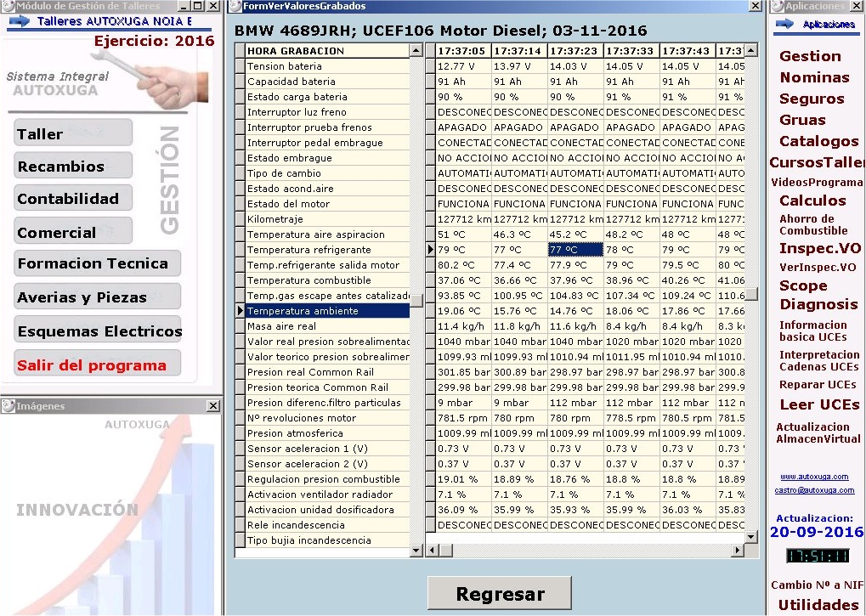Click parameter list scroll down arrow
This screenshot has height=616, width=866.
[416, 551]
